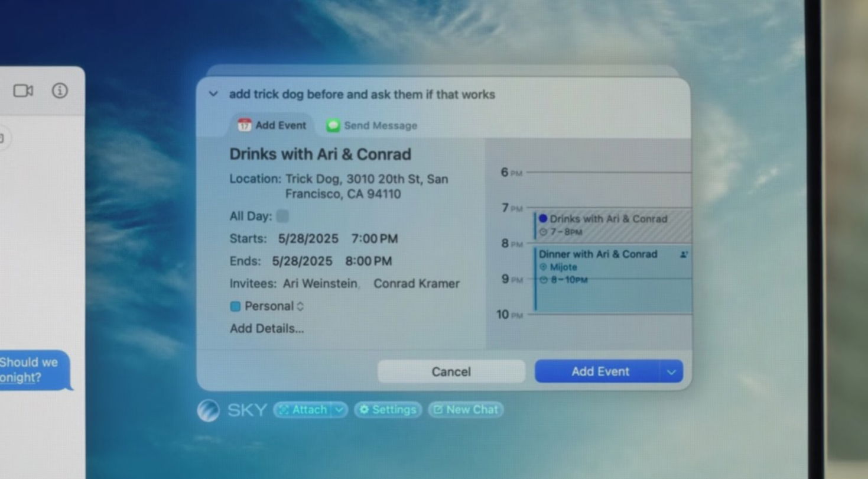Image resolution: width=868 pixels, height=479 pixels.
Task: Open the Attach dropdown arrow
Action: (339, 410)
